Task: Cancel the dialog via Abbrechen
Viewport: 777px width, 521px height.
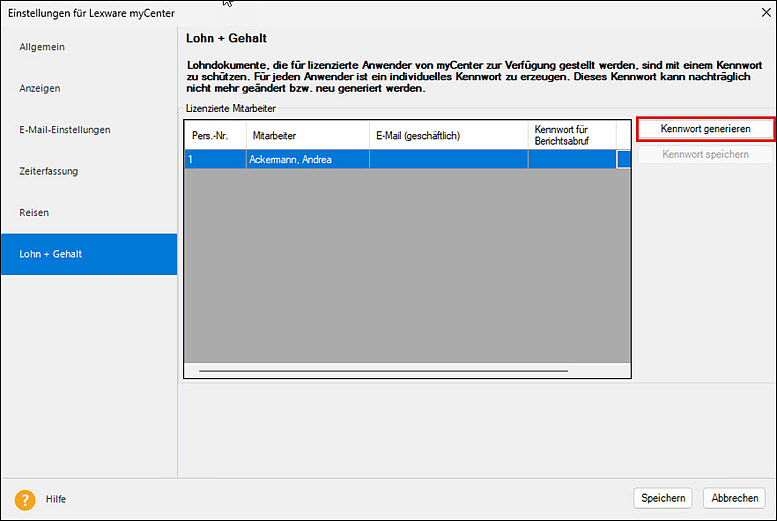Action: (x=736, y=498)
